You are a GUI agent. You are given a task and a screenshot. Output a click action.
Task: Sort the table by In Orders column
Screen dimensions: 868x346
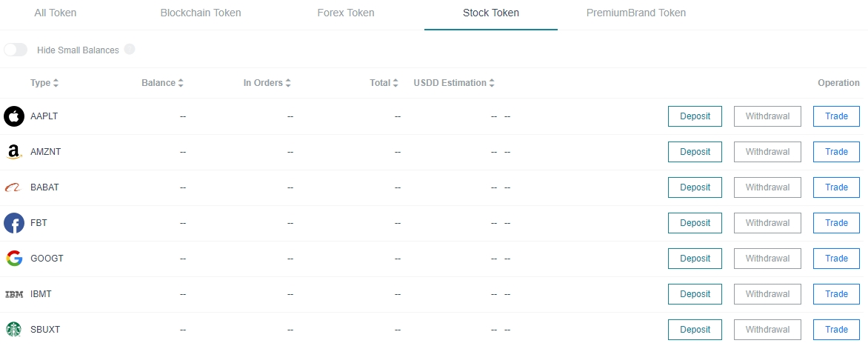tap(267, 83)
